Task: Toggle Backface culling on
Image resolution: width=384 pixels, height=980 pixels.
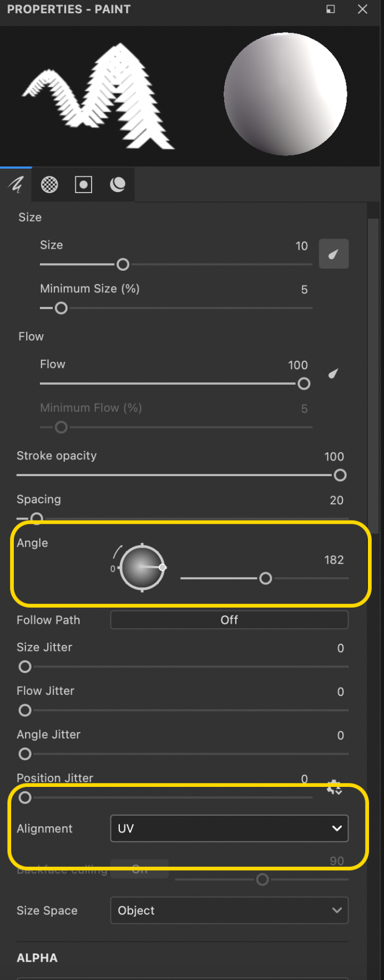Action: (139, 870)
